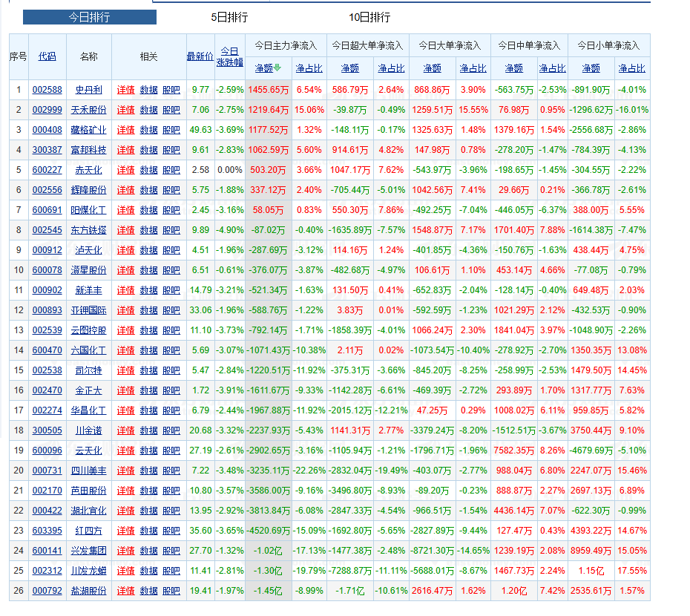Open 盐湖股份 stock name link
690x616 pixels.
pos(88,591)
